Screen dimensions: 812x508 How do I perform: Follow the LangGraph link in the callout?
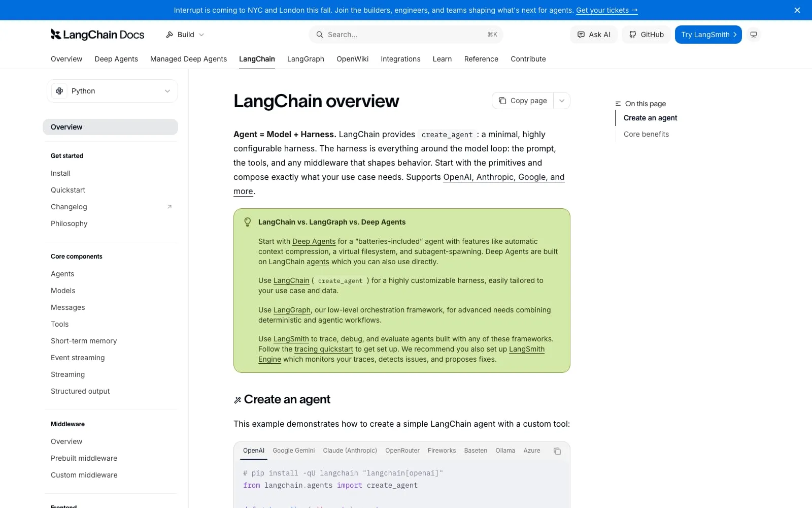292,310
